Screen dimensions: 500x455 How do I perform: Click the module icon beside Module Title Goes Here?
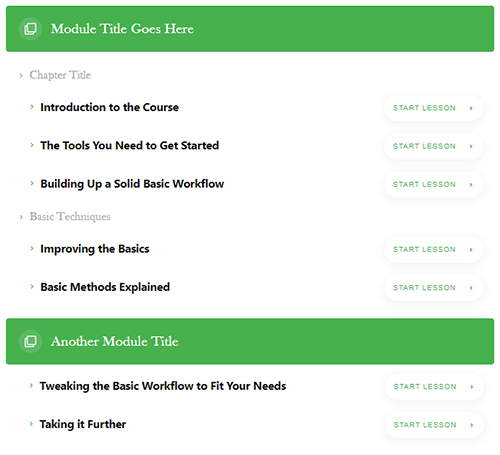pos(30,29)
